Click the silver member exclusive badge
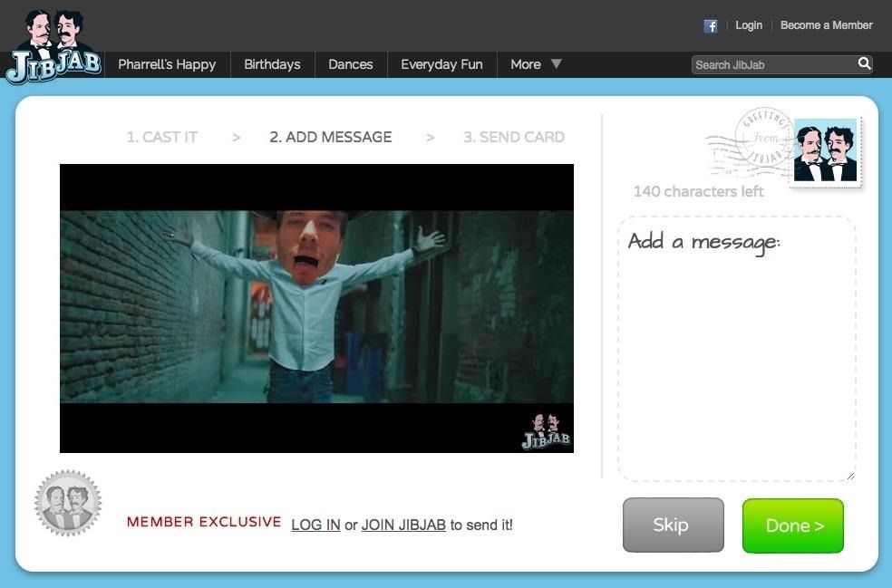The height and width of the screenshot is (588, 892). pyautogui.click(x=68, y=504)
